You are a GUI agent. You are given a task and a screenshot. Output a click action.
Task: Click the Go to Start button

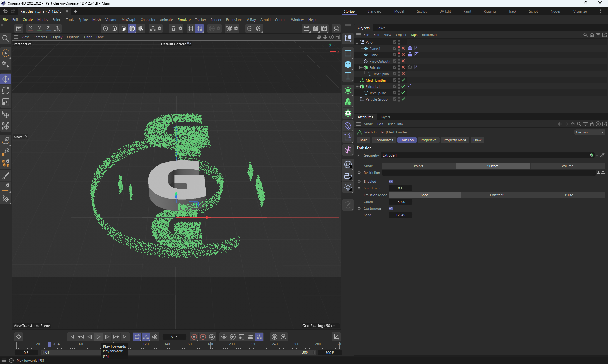click(x=72, y=337)
